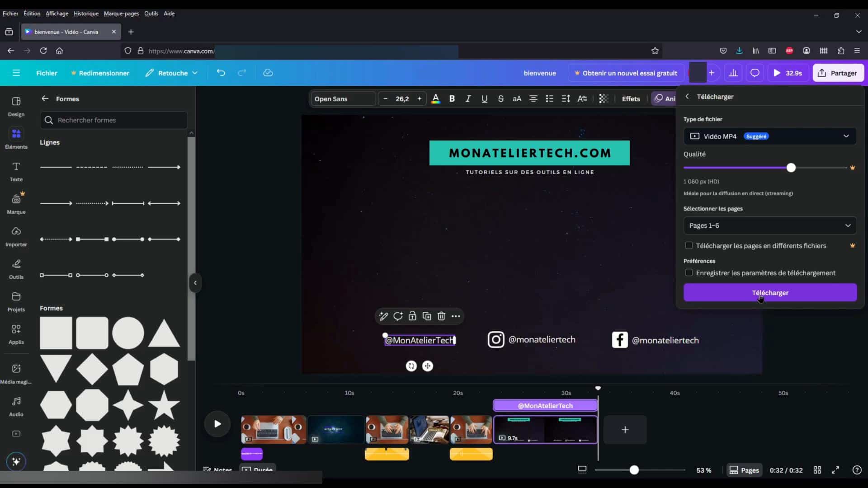
Task: Click the cloud save status icon
Action: click(x=268, y=73)
